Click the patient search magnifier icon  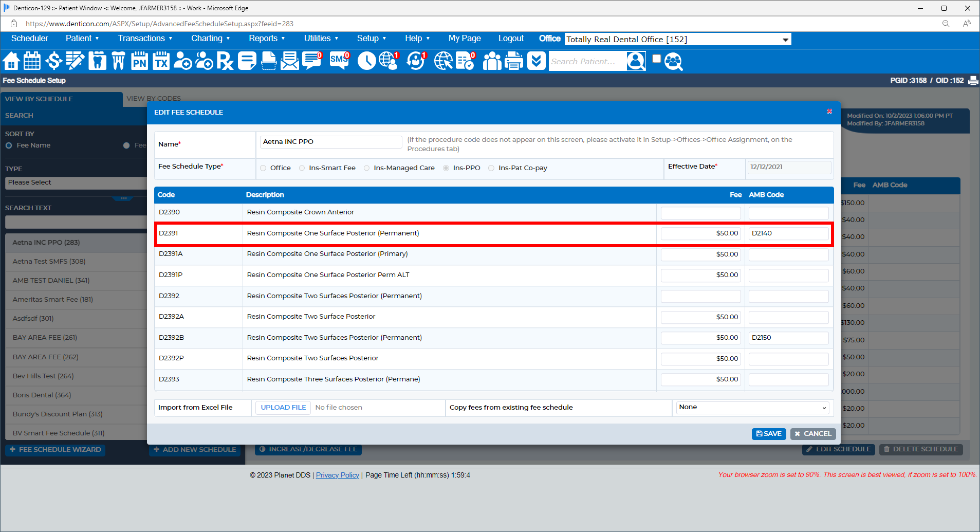point(636,61)
